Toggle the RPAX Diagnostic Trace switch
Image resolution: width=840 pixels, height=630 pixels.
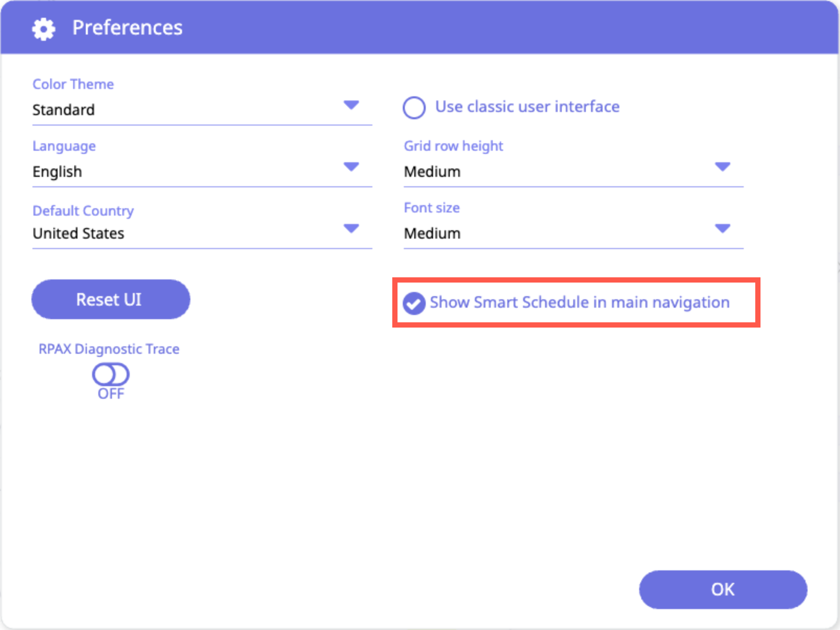click(110, 375)
